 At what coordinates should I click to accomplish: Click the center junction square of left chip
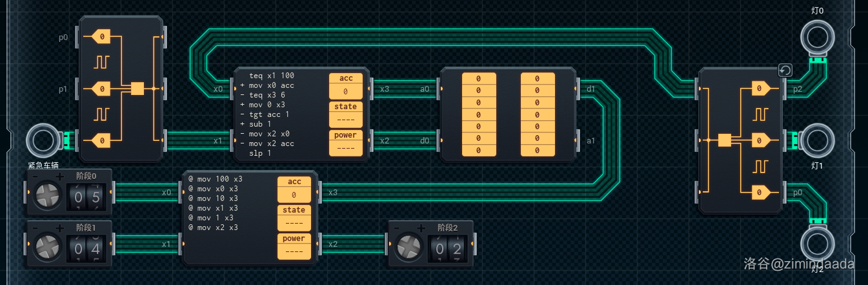(x=137, y=89)
